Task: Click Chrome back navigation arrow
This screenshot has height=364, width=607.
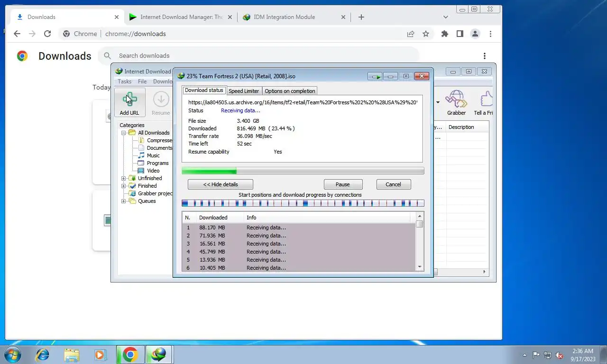Action: (x=17, y=34)
